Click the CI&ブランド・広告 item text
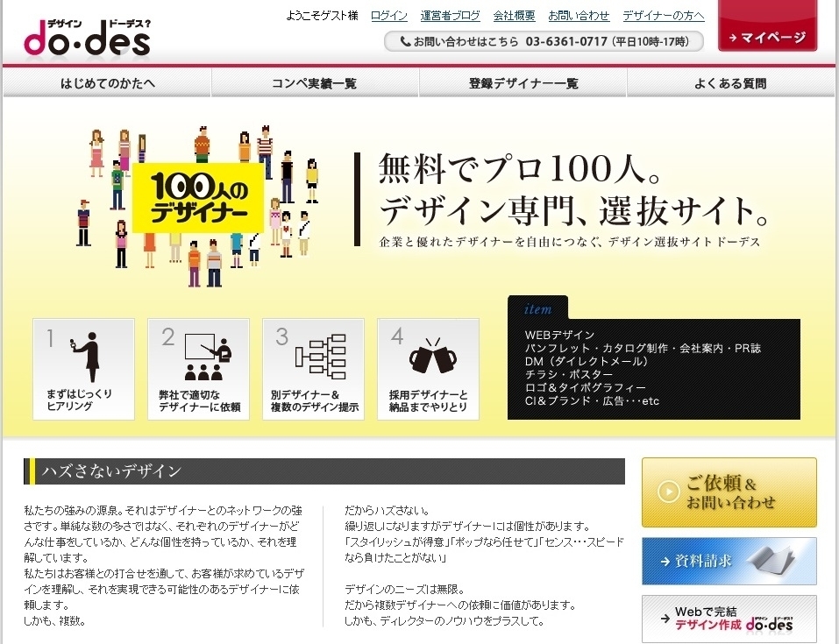The width and height of the screenshot is (839, 644). 592,400
